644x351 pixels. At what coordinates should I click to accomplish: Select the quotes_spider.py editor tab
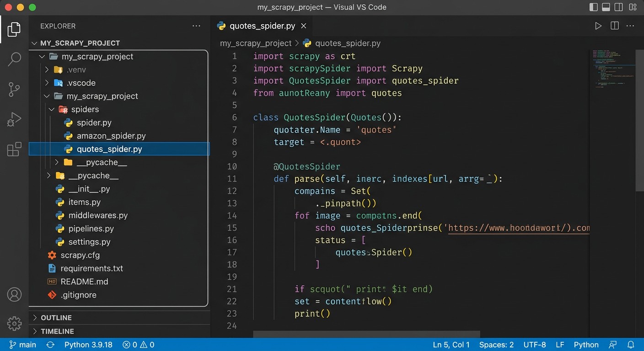[262, 26]
